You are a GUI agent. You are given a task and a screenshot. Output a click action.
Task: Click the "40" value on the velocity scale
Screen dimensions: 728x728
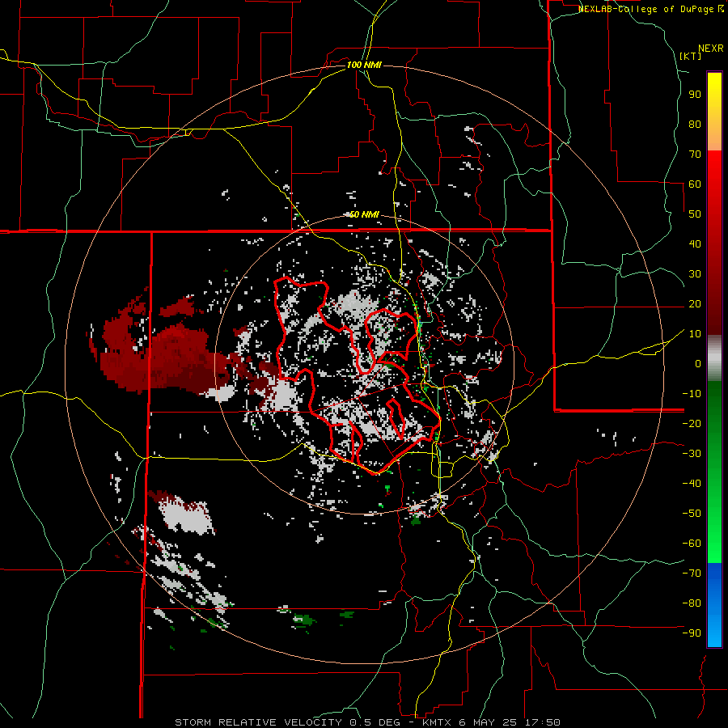695,244
